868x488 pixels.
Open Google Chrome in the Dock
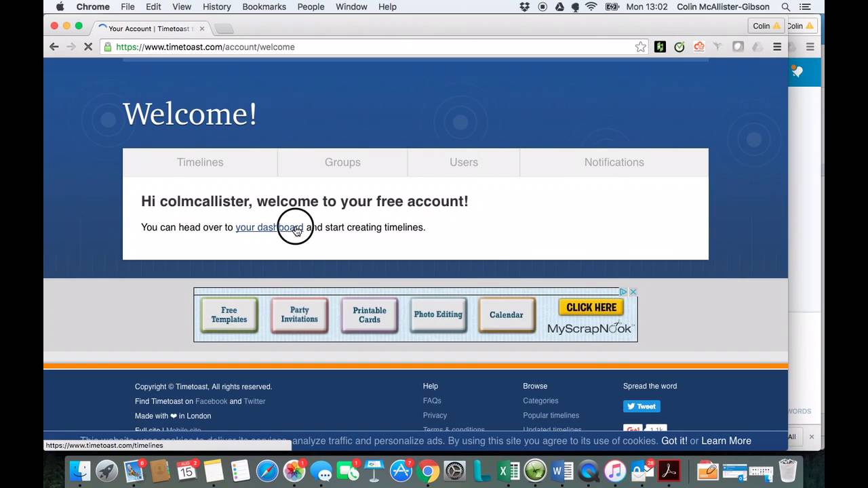pos(428,470)
